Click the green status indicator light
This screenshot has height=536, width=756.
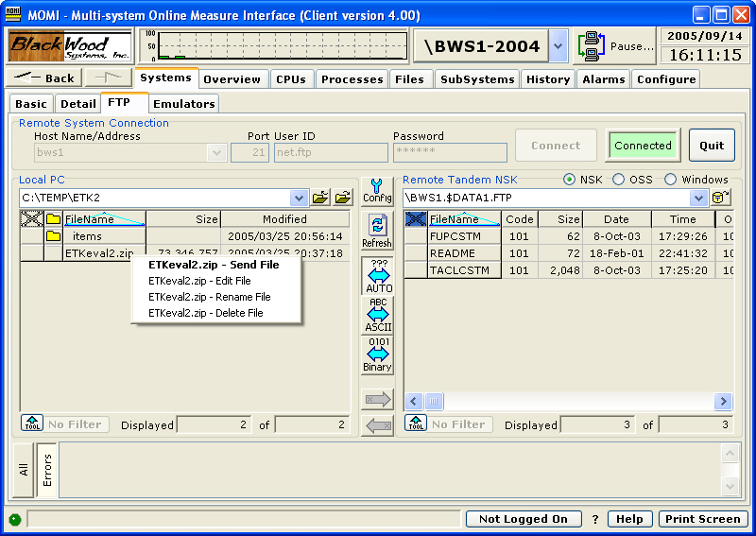click(x=15, y=520)
